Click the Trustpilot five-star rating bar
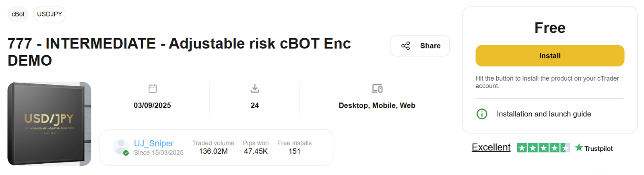The width and height of the screenshot is (644, 175). [543, 148]
